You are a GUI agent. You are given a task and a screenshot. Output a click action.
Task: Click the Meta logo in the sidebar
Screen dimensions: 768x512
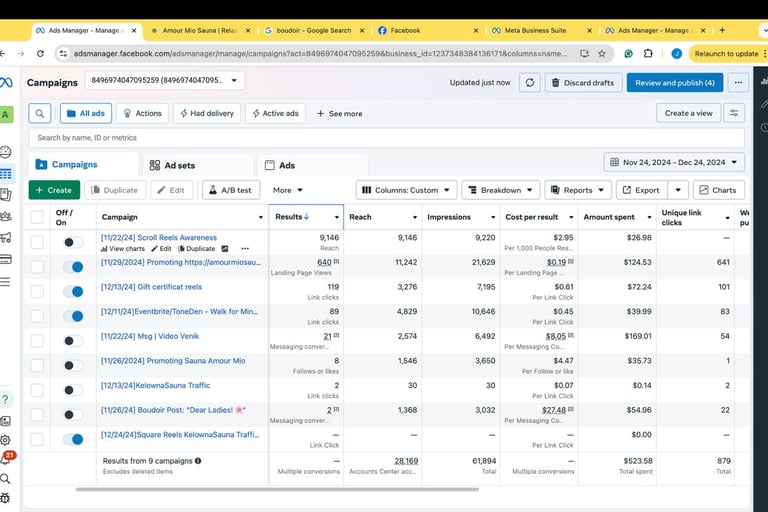point(6,82)
